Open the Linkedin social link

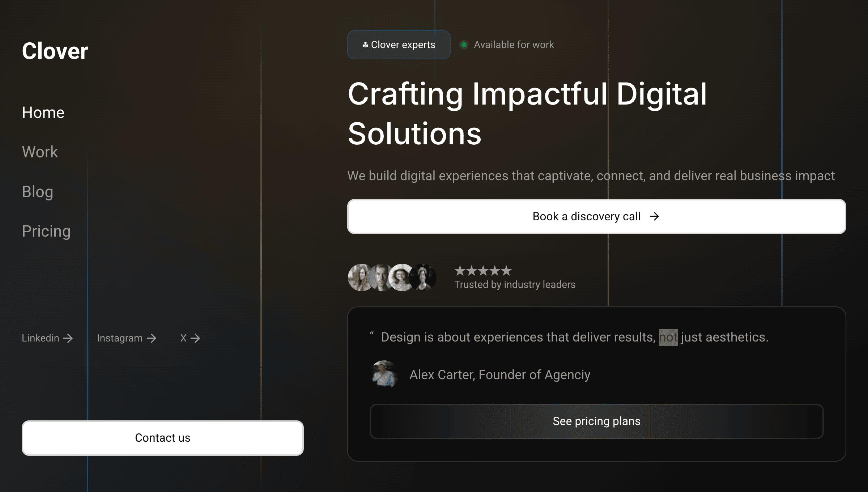coord(41,338)
